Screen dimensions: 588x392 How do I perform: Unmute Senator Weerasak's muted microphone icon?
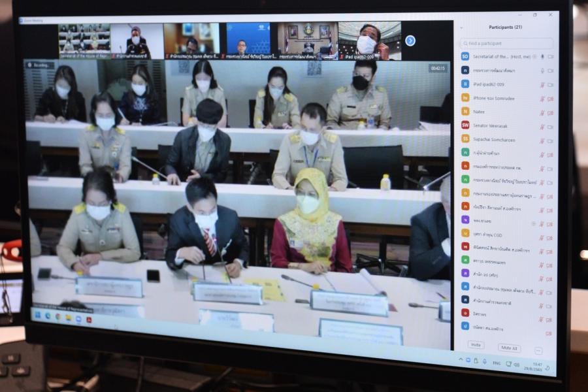coord(542,125)
